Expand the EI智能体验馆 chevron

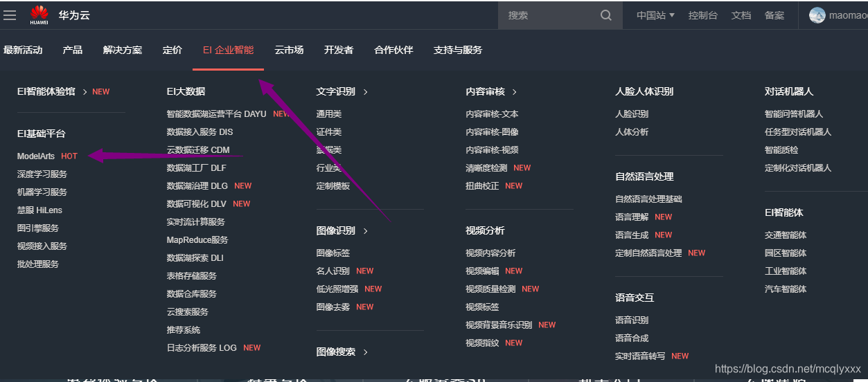(x=85, y=91)
